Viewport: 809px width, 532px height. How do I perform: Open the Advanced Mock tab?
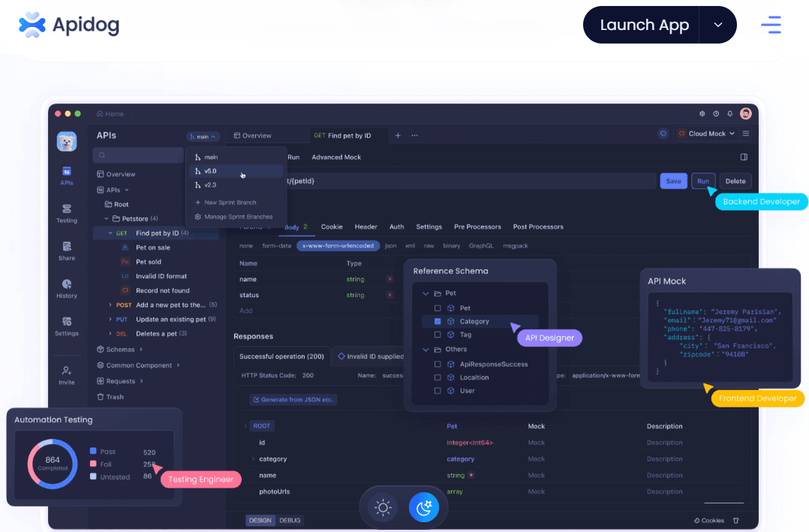336,157
